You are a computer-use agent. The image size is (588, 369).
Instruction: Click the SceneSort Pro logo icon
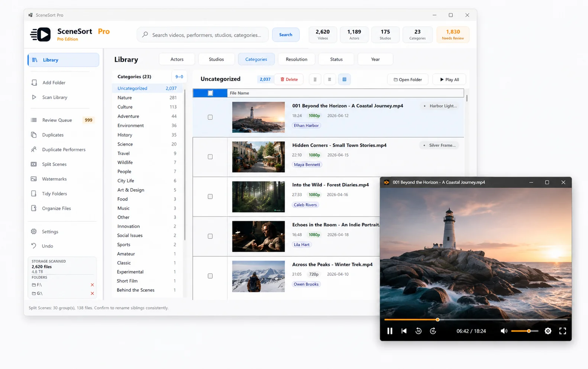[x=41, y=35]
